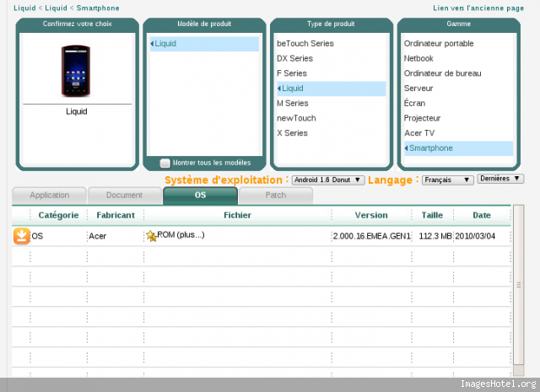Select M Series product type
Screen dimensions: 540x392
pyautogui.click(x=293, y=103)
